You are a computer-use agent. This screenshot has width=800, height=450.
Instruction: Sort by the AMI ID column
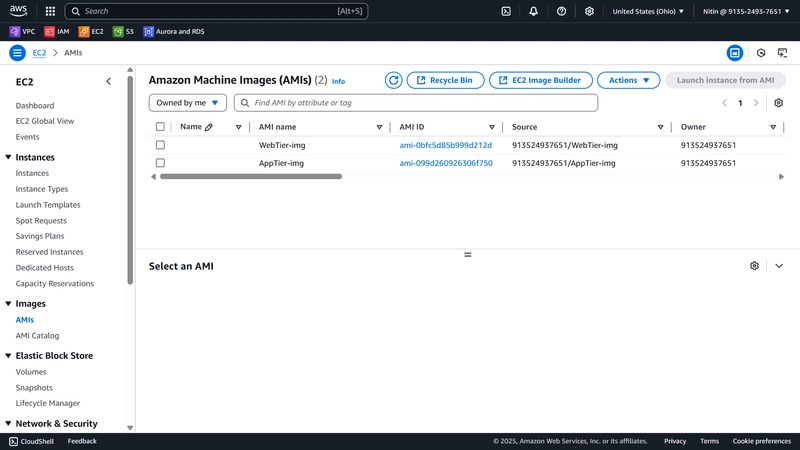[x=492, y=127]
